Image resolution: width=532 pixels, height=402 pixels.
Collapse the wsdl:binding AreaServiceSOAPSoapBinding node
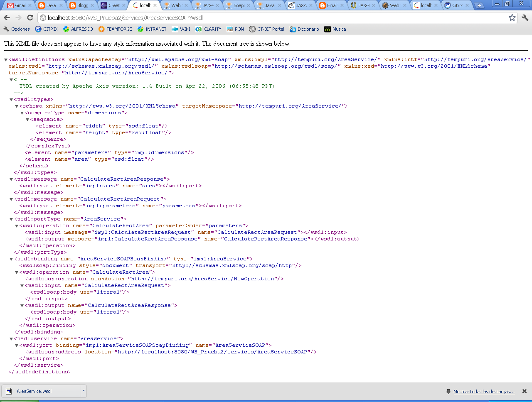(x=11, y=259)
